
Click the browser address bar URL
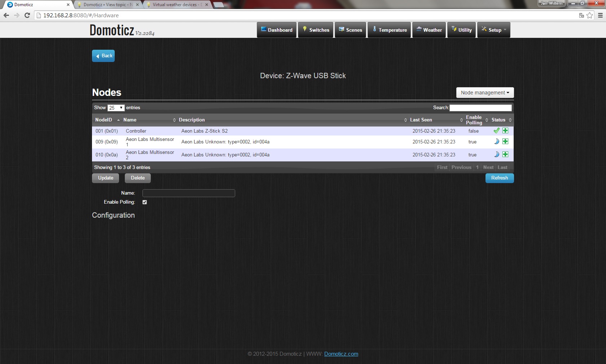click(x=81, y=15)
